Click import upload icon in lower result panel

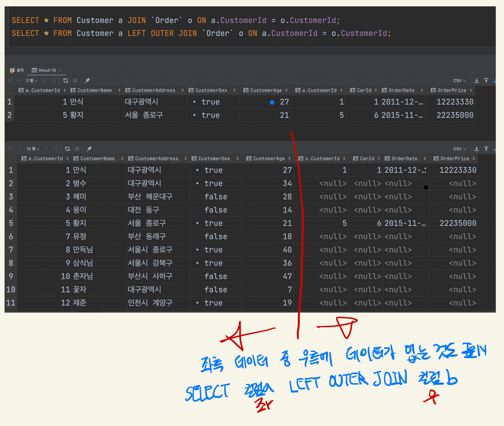point(486,149)
